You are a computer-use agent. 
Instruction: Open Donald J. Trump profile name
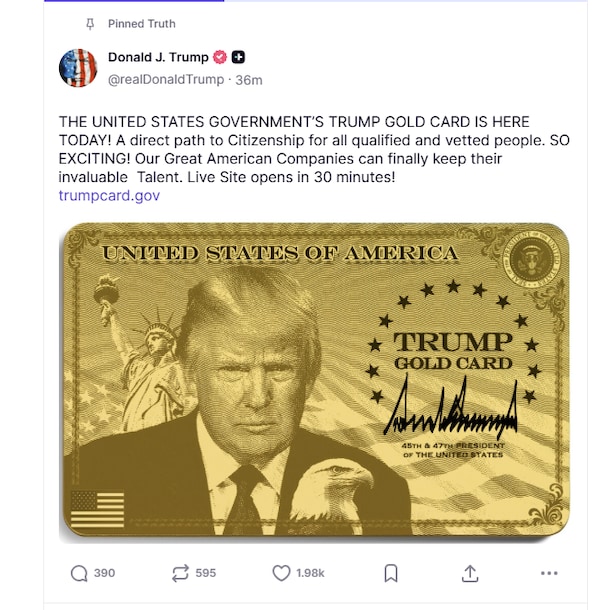(x=158, y=57)
